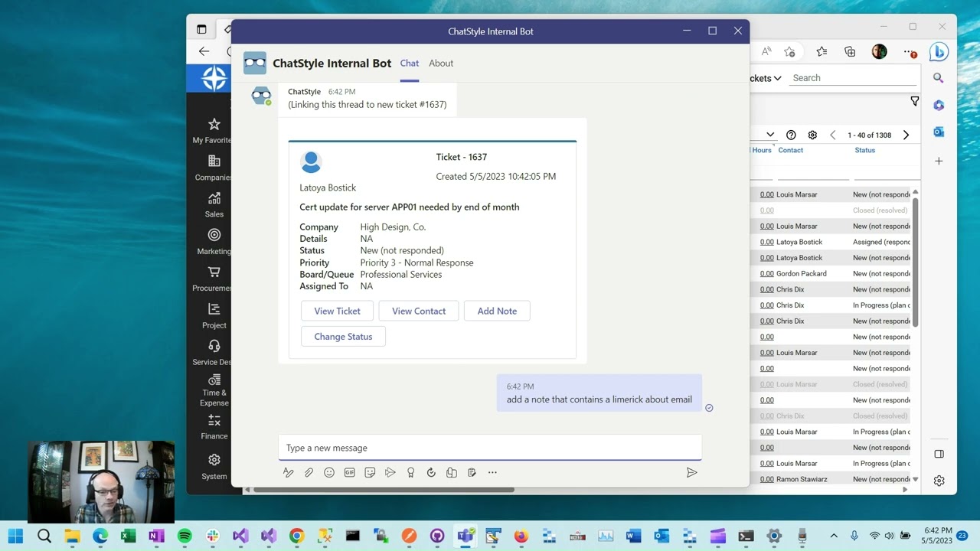
Task: Open the Sales module in left navigation
Action: pyautogui.click(x=214, y=204)
